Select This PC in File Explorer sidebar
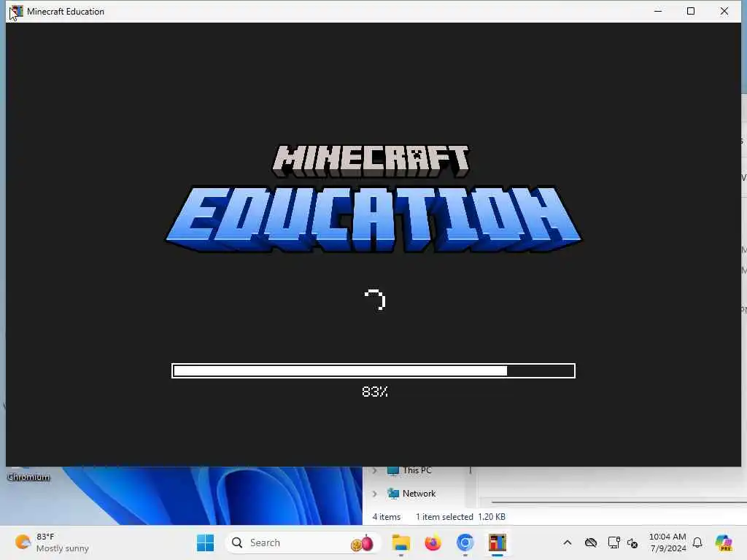The image size is (747, 560). coord(410,470)
